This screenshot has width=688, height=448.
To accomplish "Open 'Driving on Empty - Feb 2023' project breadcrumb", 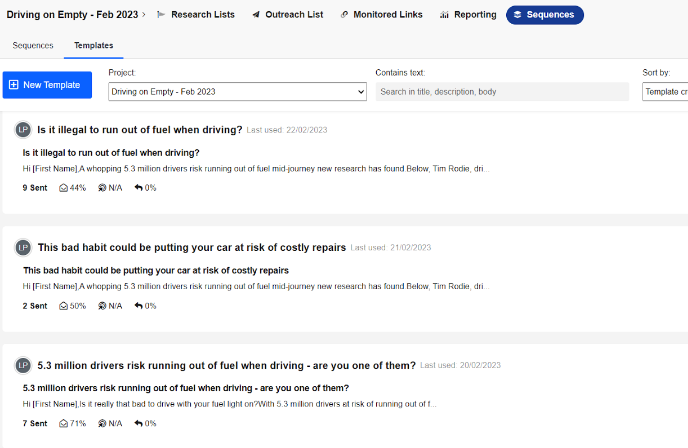I will click(x=72, y=14).
